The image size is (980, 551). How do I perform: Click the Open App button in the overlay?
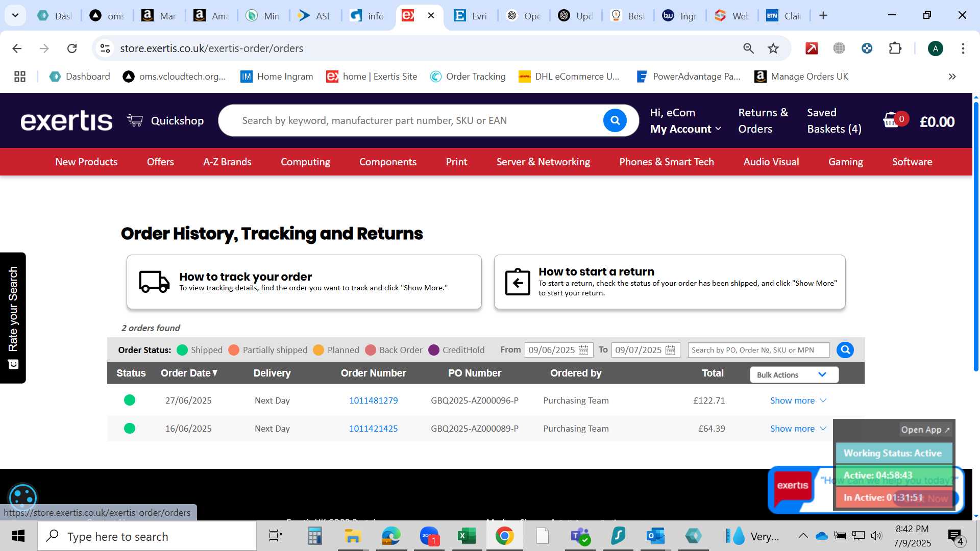[925, 430]
